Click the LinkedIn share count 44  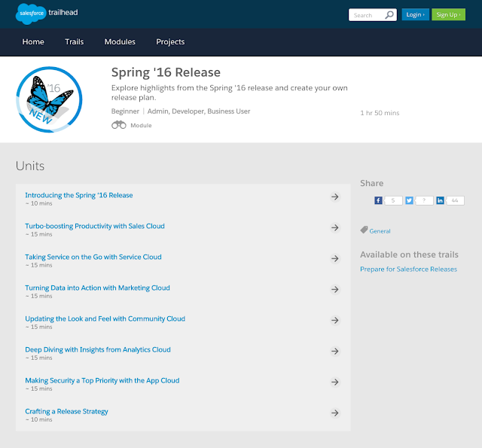[x=455, y=200]
